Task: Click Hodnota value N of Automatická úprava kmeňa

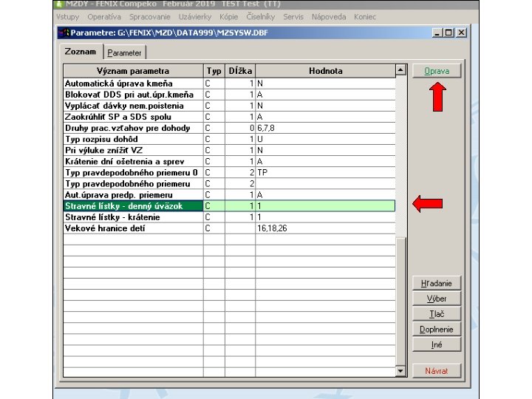Action: pos(260,83)
